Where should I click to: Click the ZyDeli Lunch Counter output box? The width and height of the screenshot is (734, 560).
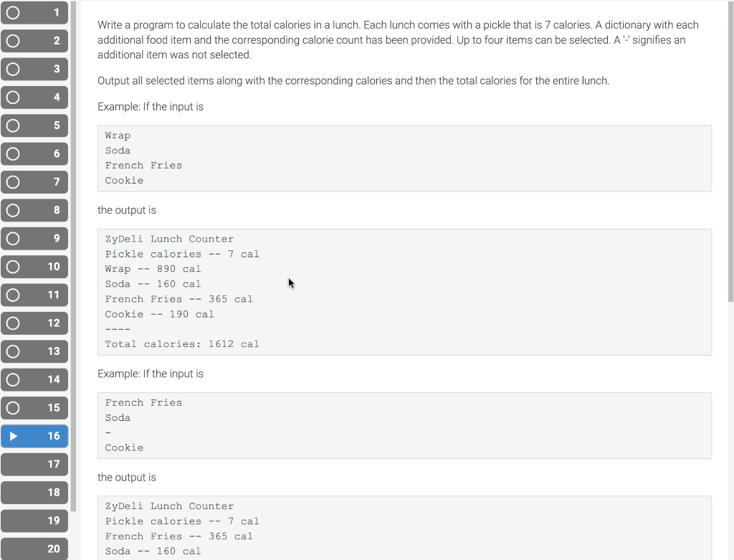coord(405,291)
